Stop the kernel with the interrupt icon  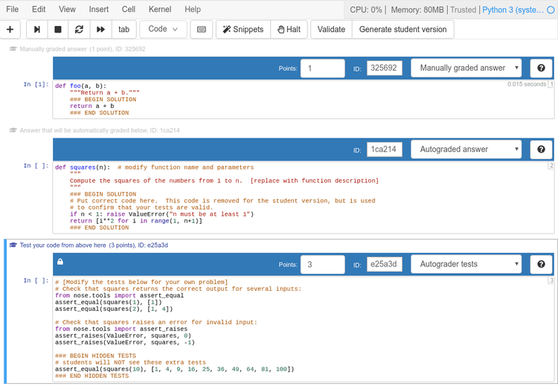[x=57, y=30]
